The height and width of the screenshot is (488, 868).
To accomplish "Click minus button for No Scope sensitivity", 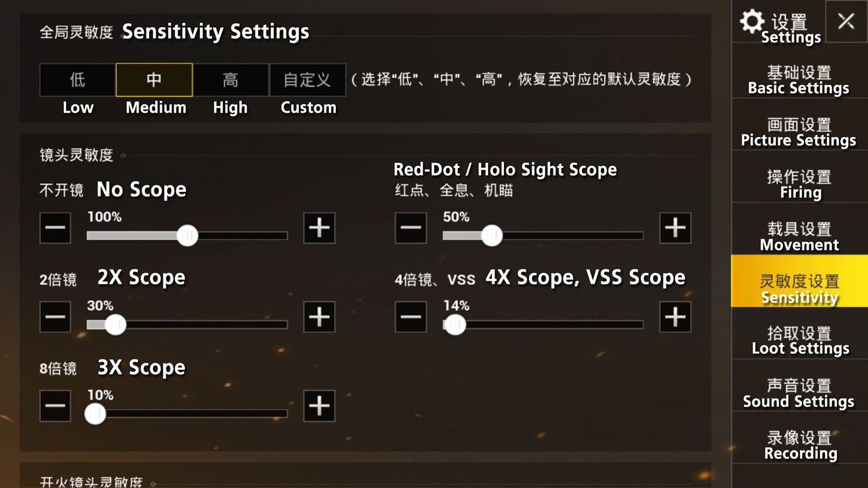I will coord(55,228).
